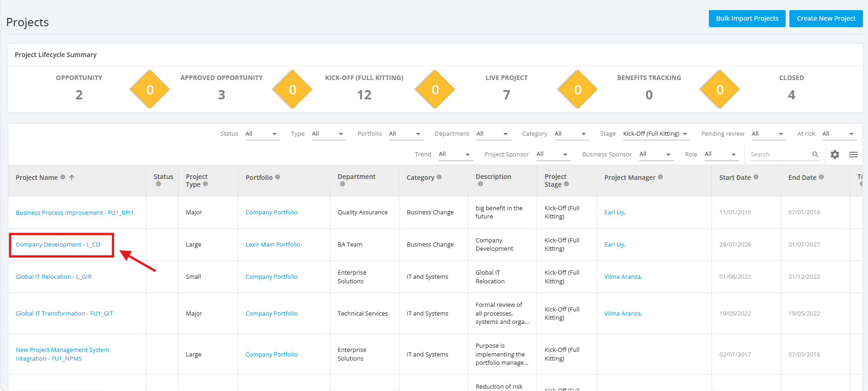Click info icon beside Start Date header
This screenshot has height=391, width=868.
tap(756, 177)
